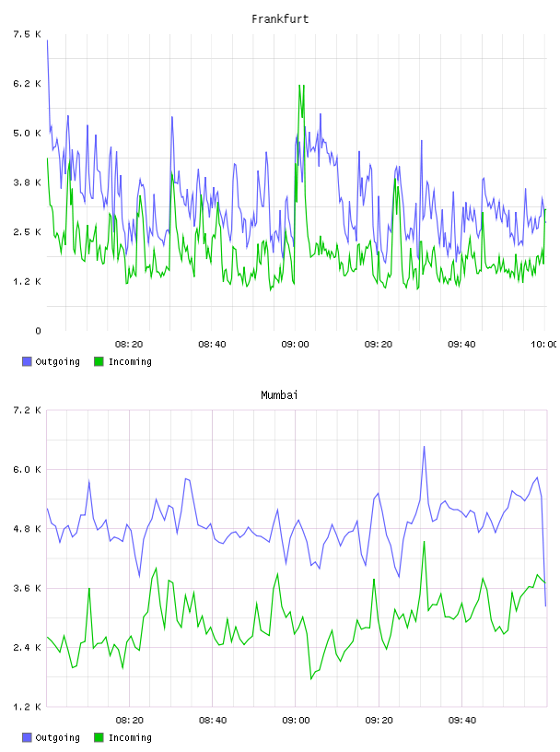
Task: Click the lowest green Incoming dip after 09:00 in Mumbai
Action: click(x=311, y=678)
